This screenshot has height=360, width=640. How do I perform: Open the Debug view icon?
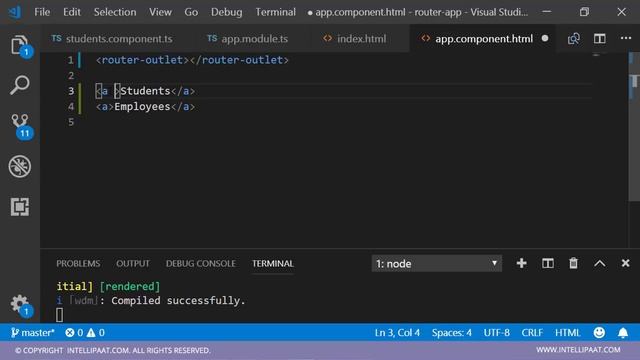[x=20, y=166]
